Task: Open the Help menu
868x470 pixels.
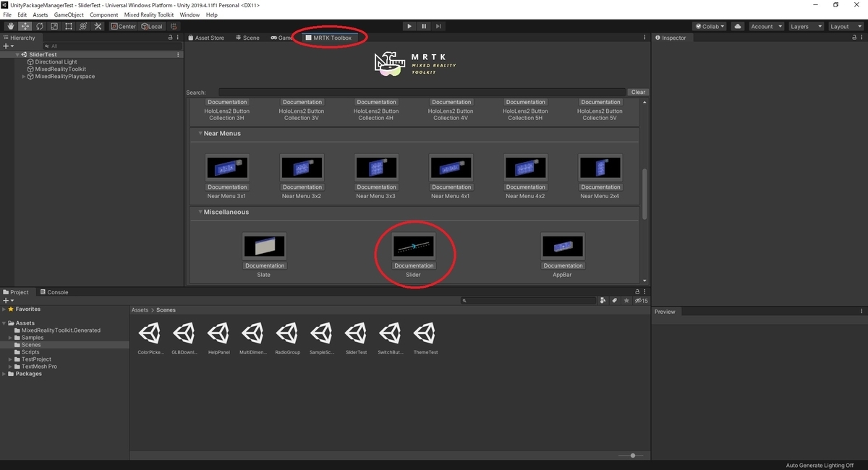Action: pyautogui.click(x=211, y=14)
